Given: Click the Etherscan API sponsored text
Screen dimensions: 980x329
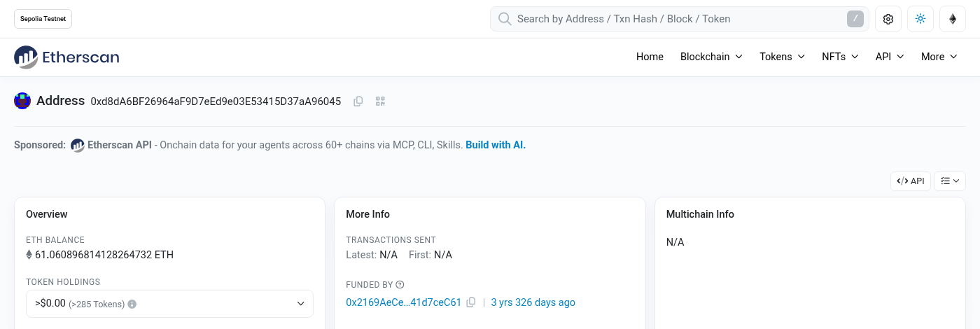Looking at the screenshot, I should [x=120, y=145].
